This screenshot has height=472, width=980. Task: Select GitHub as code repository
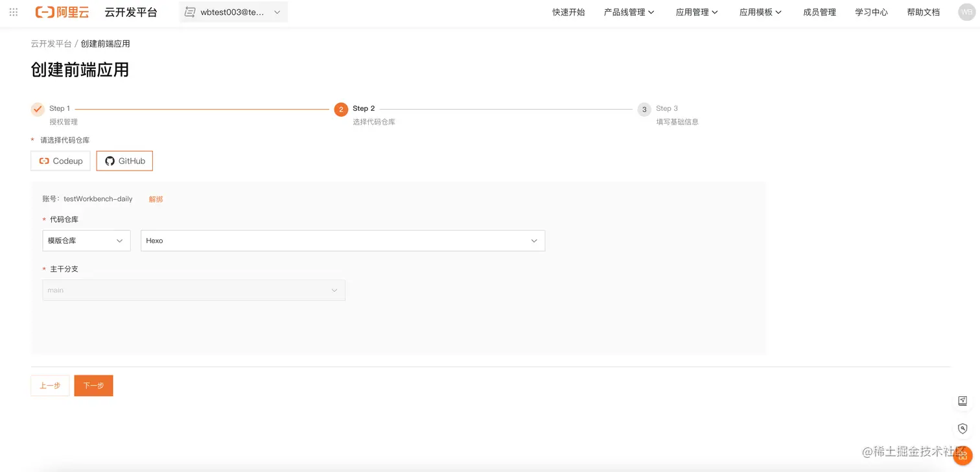pyautogui.click(x=124, y=161)
